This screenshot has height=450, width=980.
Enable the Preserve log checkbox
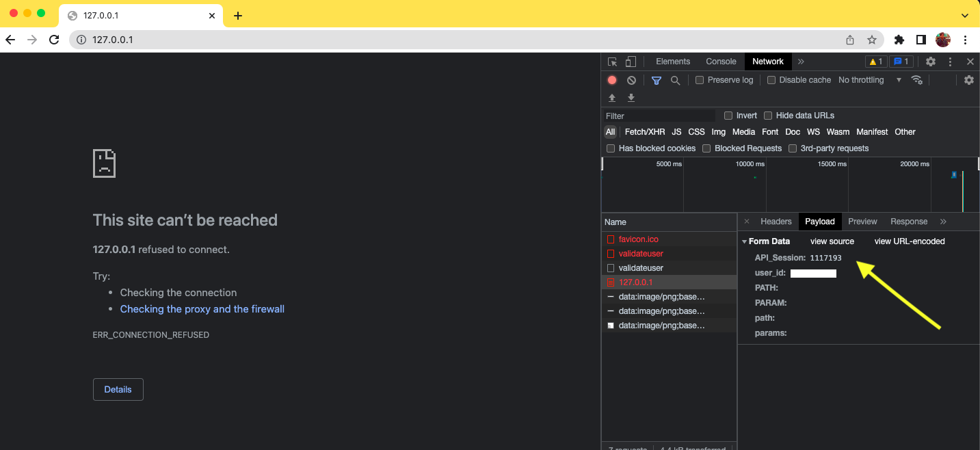700,80
